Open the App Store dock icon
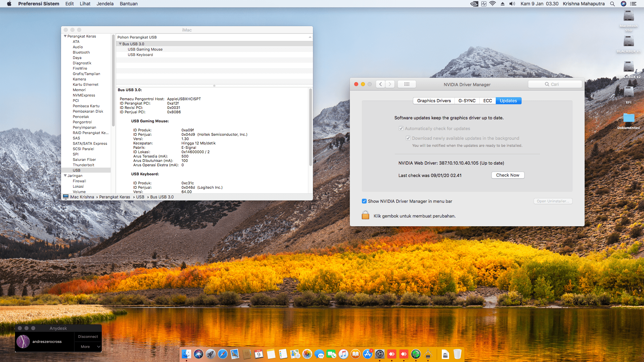This screenshot has width=644, height=362. 368,354
